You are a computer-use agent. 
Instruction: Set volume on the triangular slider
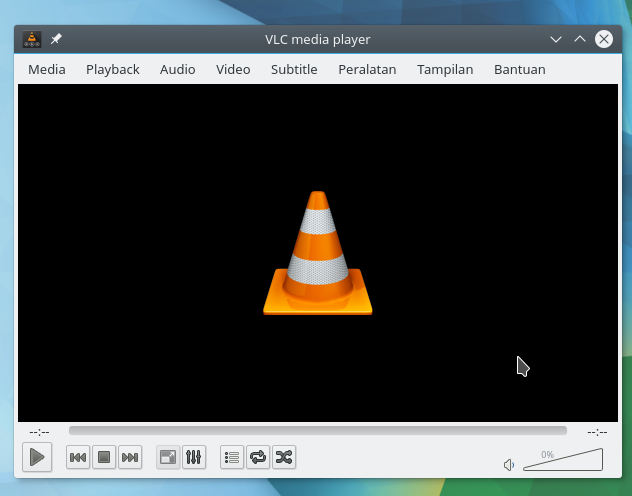coord(563,460)
